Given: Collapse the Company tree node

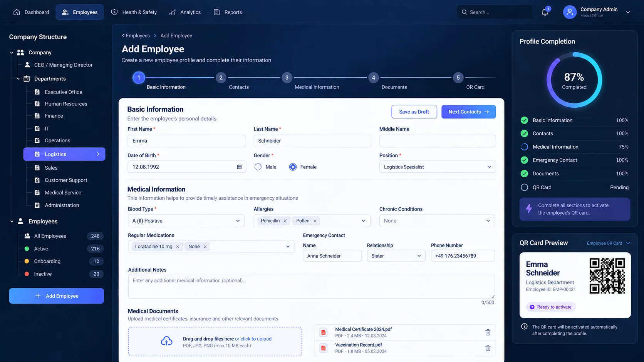Looking at the screenshot, I should (x=12, y=53).
